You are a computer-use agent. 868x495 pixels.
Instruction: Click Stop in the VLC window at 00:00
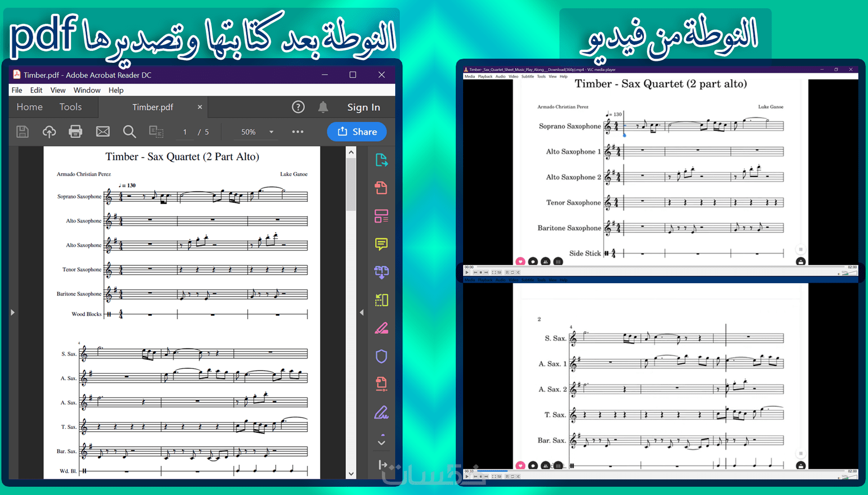480,273
